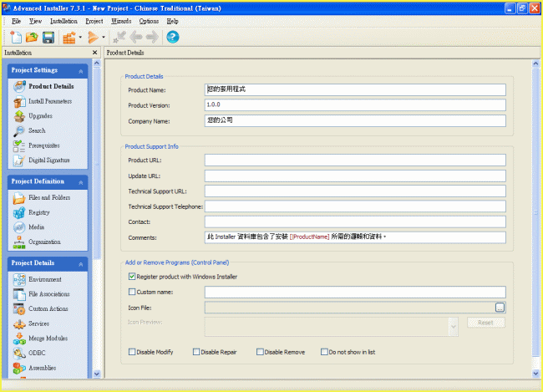Click the New Project toolbar icon
543x392 pixels.
pyautogui.click(x=17, y=38)
